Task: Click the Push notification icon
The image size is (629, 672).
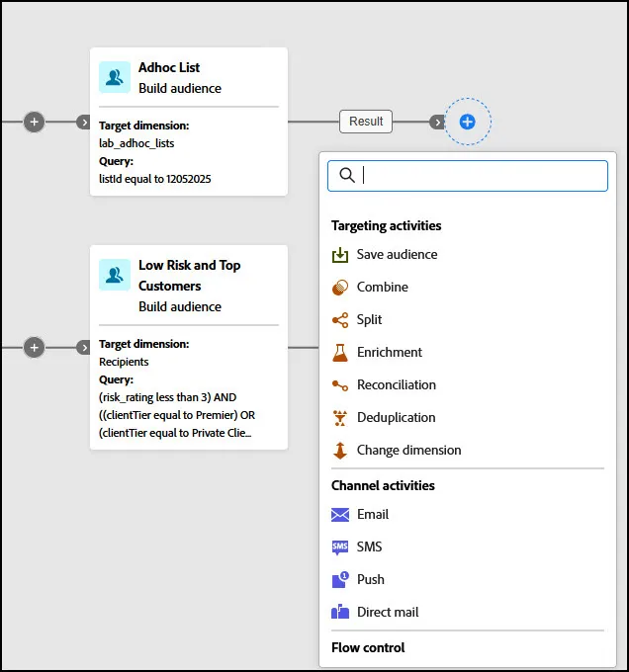Action: click(340, 580)
